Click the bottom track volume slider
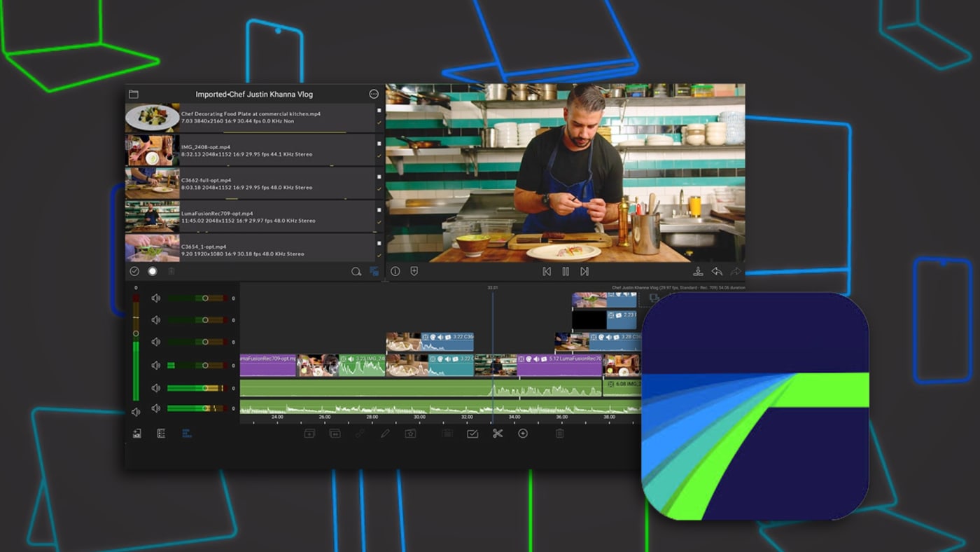 pos(196,408)
